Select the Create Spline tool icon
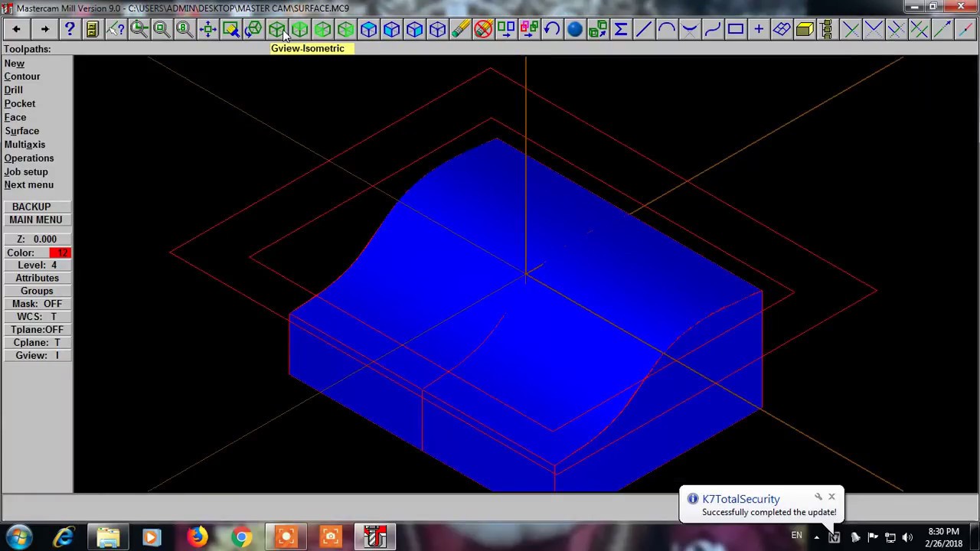This screenshot has width=980, height=551. (713, 29)
